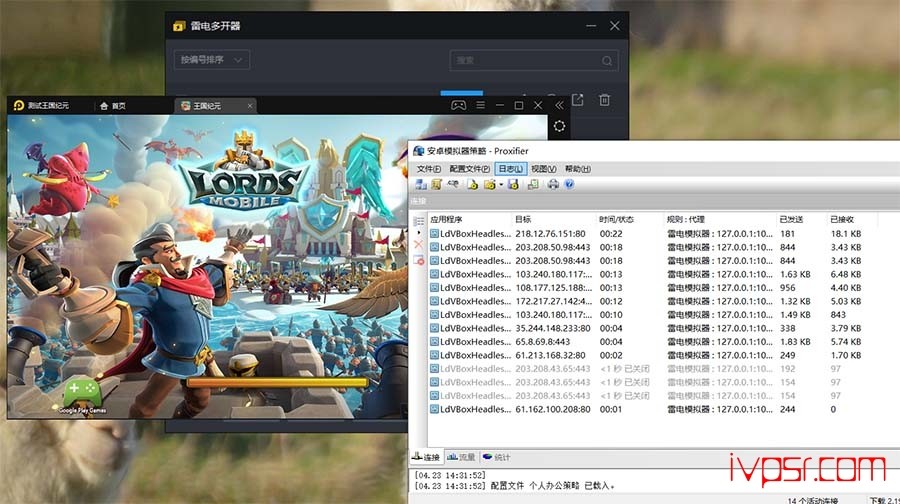The width and height of the screenshot is (900, 504).
Task: Save the profile with the disk icon
Action: 513,184
